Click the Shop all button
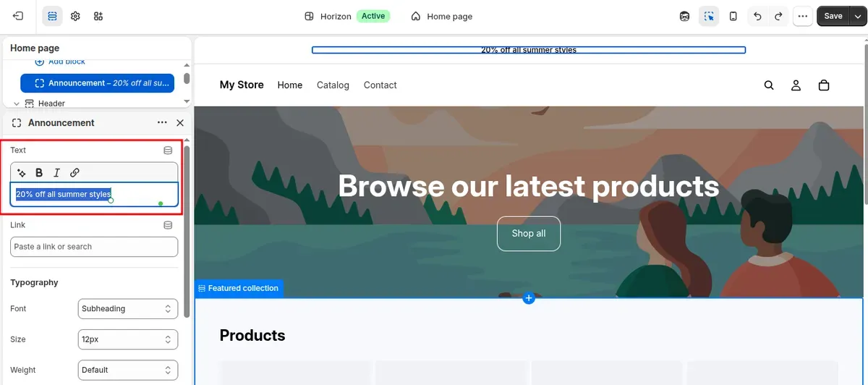The image size is (868, 385). pos(529,233)
